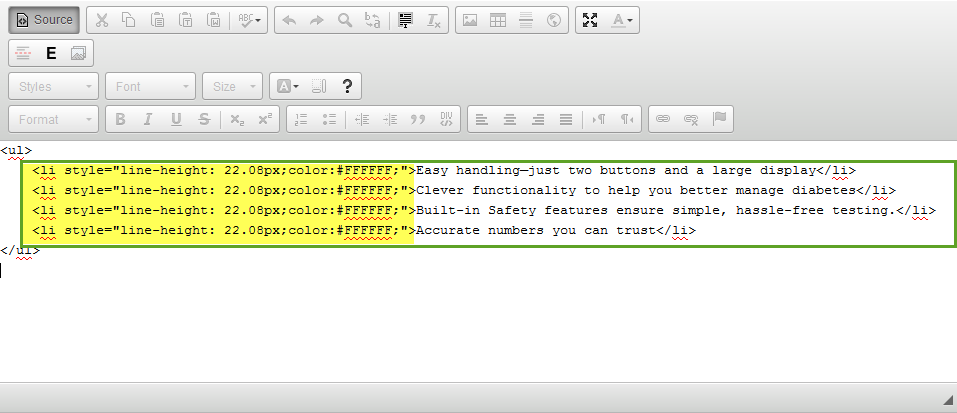Insert a numbered list
This screenshot has height=413, width=957.
point(302,120)
